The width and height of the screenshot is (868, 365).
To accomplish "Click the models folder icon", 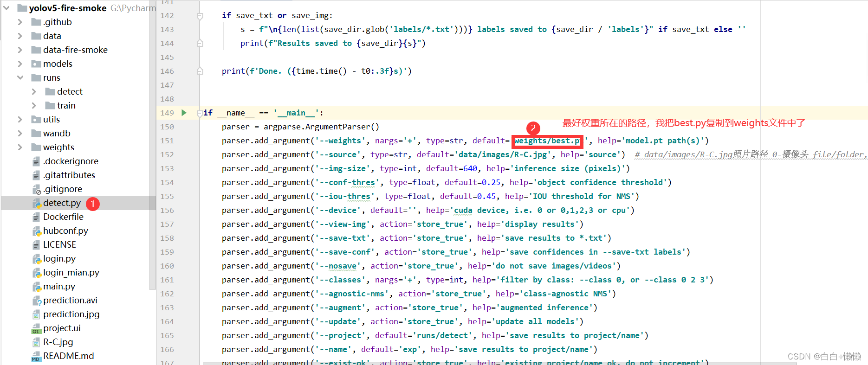I will click(36, 64).
